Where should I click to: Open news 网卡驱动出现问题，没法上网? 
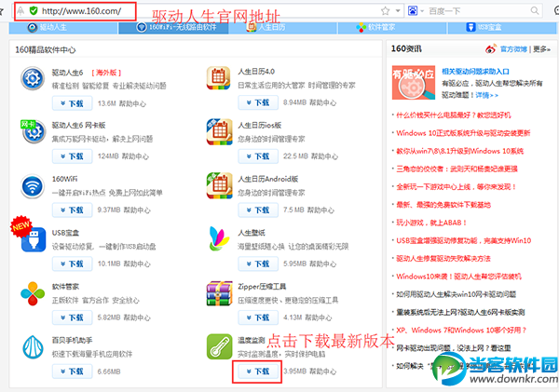pos(453,348)
